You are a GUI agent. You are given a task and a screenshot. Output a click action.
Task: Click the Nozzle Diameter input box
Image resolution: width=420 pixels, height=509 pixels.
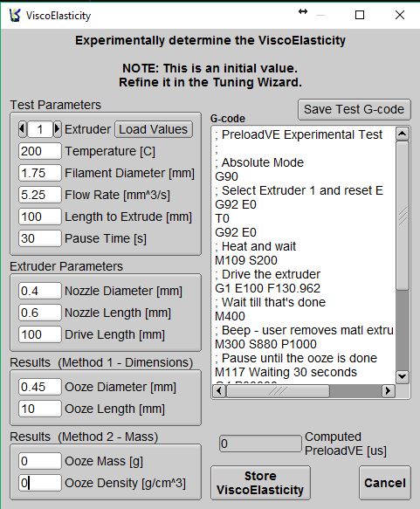coord(40,291)
